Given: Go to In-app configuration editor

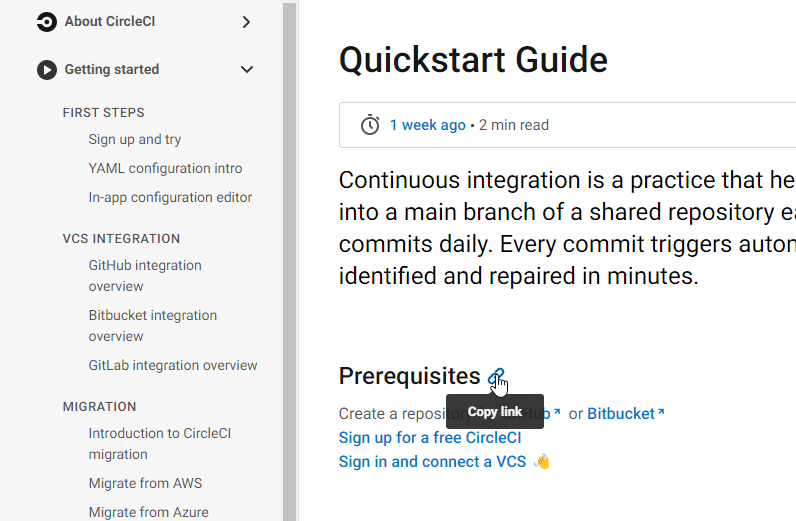Looking at the screenshot, I should pyautogui.click(x=170, y=197).
